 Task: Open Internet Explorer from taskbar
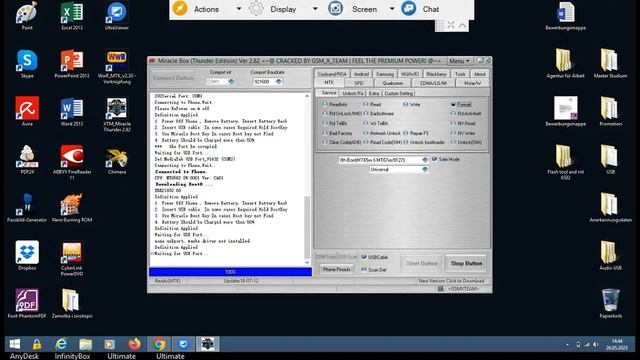pos(61,344)
